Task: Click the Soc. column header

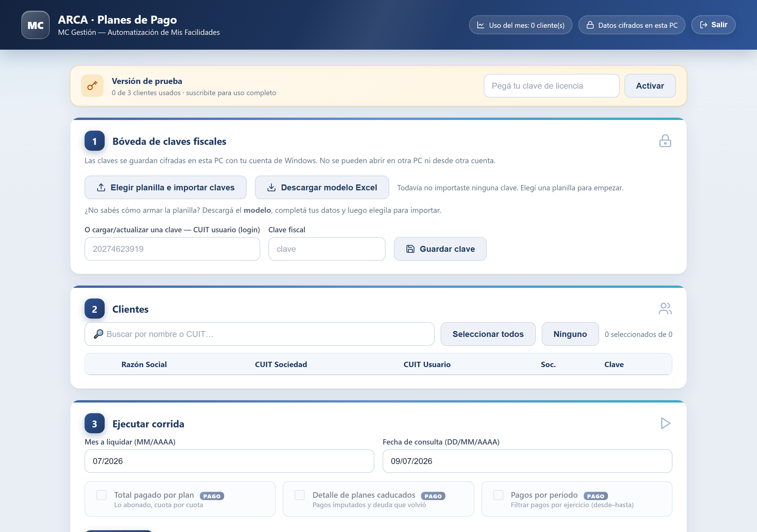Action: click(x=548, y=364)
